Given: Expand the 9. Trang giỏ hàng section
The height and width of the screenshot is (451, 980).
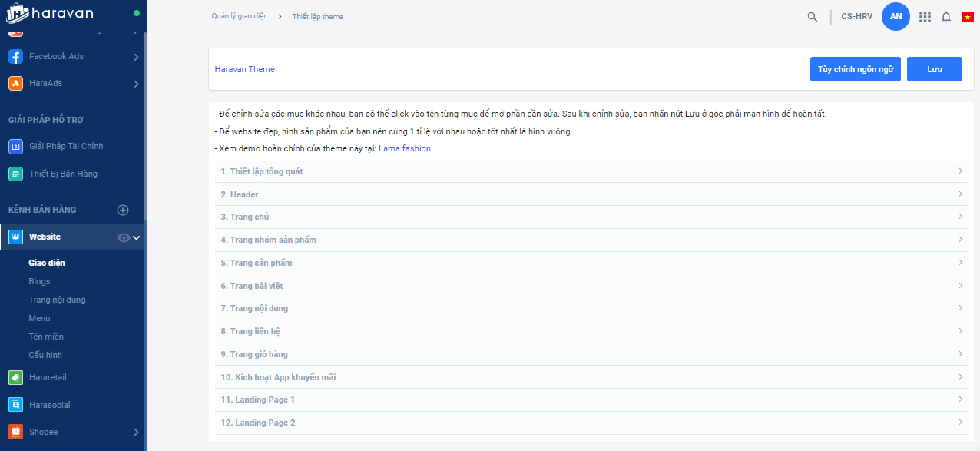Looking at the screenshot, I should click(588, 354).
